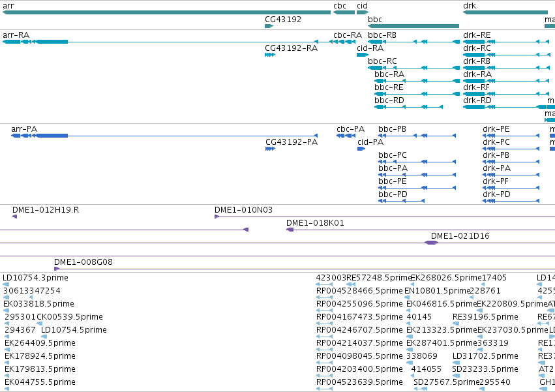Click the LD10754.3prime EST label
Image resolution: width=555 pixels, height=392 pixels.
pos(35,278)
